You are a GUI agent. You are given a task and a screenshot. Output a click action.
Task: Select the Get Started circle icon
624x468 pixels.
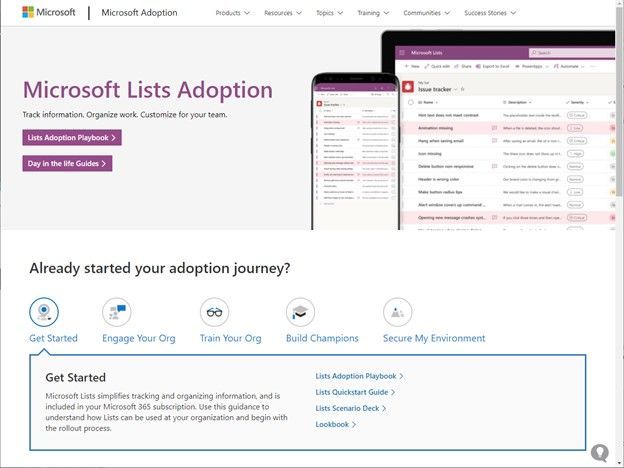[x=44, y=312]
